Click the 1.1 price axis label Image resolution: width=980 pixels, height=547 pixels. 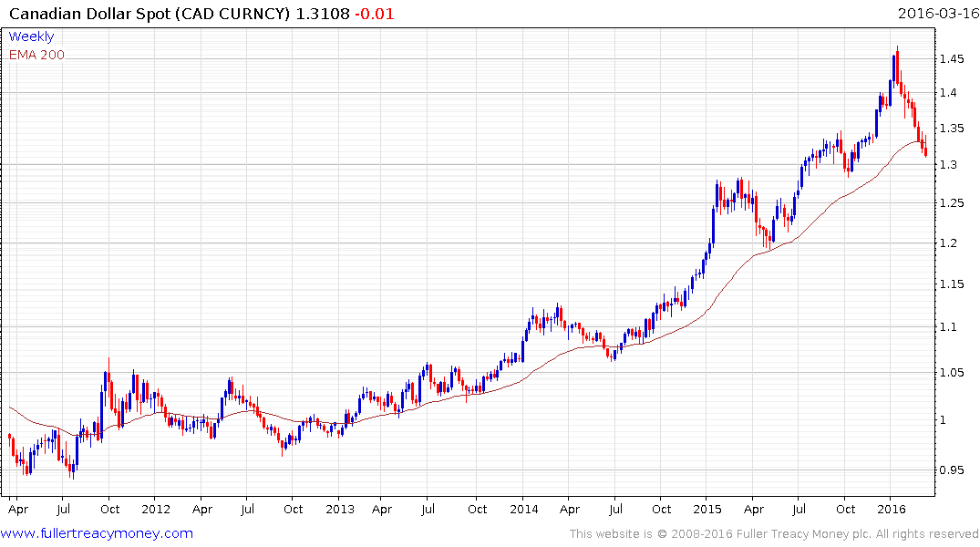point(948,327)
